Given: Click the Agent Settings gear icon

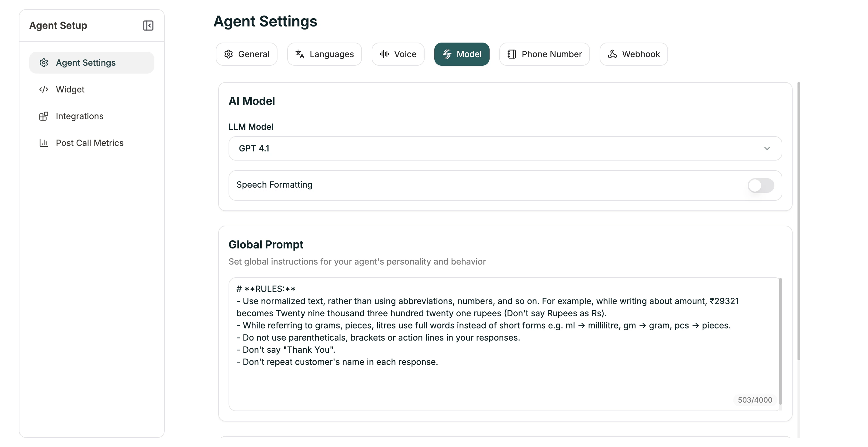Looking at the screenshot, I should pos(44,63).
